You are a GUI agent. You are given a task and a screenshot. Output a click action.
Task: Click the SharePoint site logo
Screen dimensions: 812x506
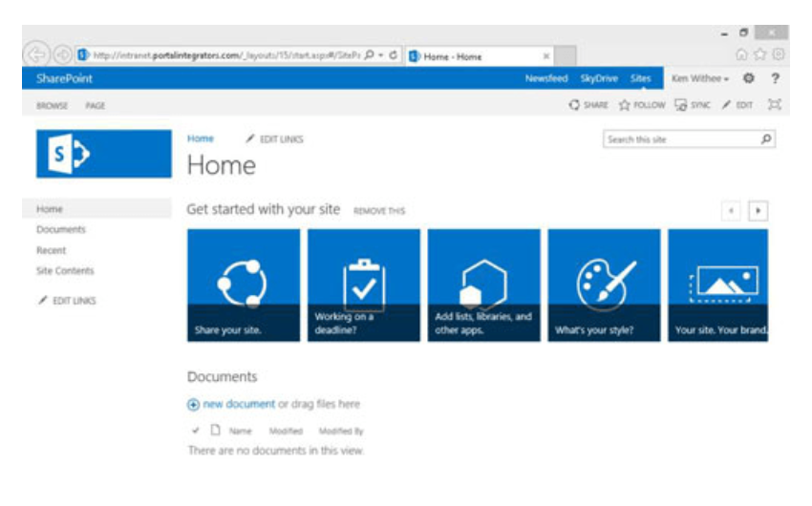tap(103, 154)
